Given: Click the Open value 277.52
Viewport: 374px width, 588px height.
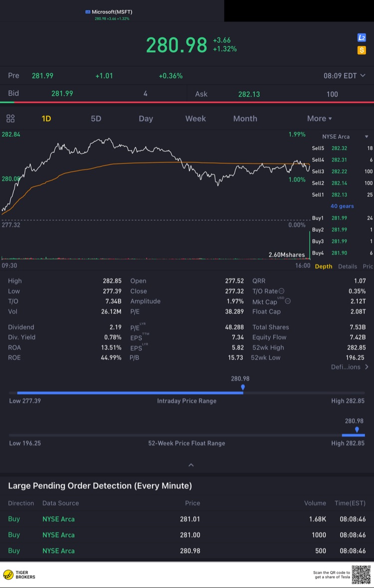Looking at the screenshot, I should point(234,281).
